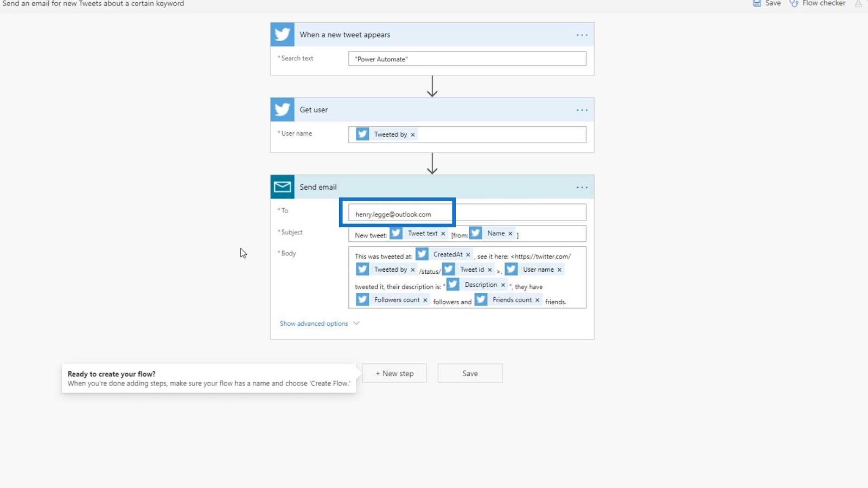Viewport: 868px width, 488px height.
Task: Remove the Description token from Body
Action: coord(503,285)
